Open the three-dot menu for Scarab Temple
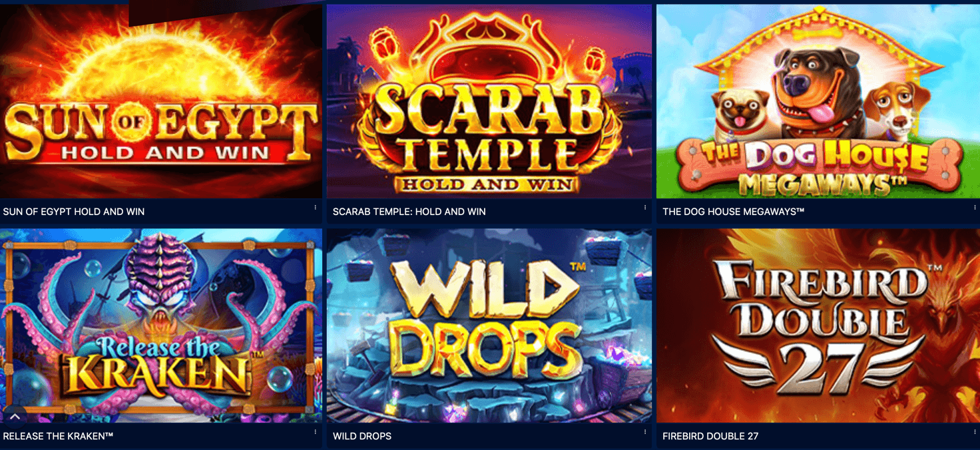 644,208
